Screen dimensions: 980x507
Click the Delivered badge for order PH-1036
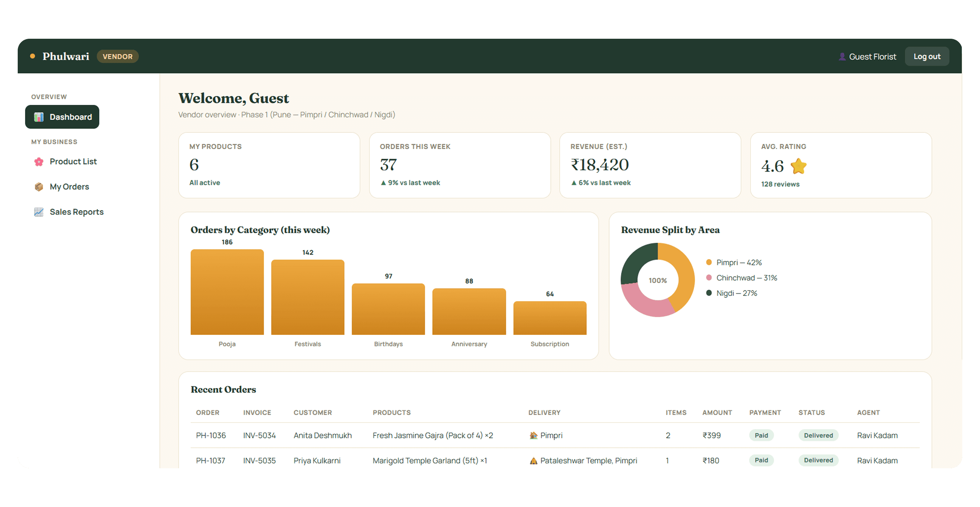pyautogui.click(x=818, y=435)
